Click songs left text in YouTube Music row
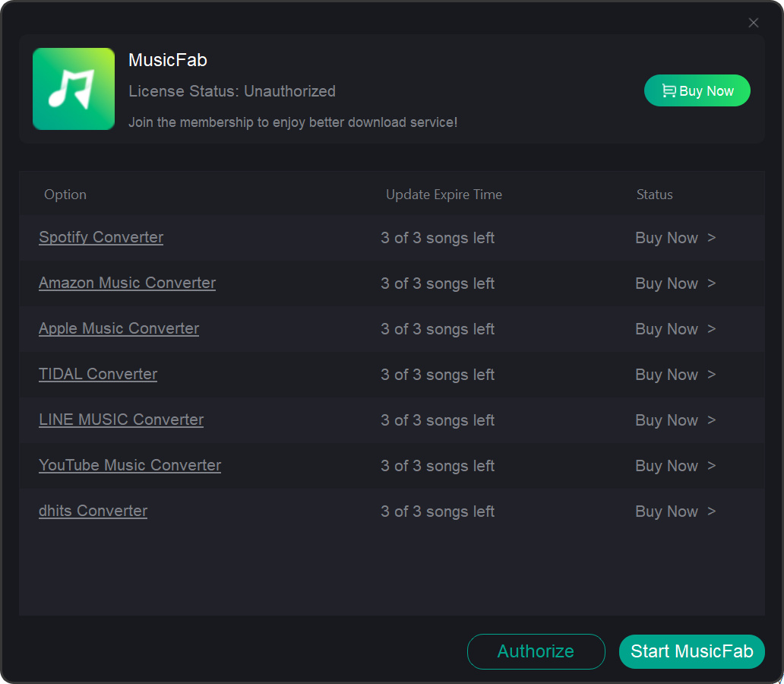The width and height of the screenshot is (784, 684). pyautogui.click(x=438, y=465)
